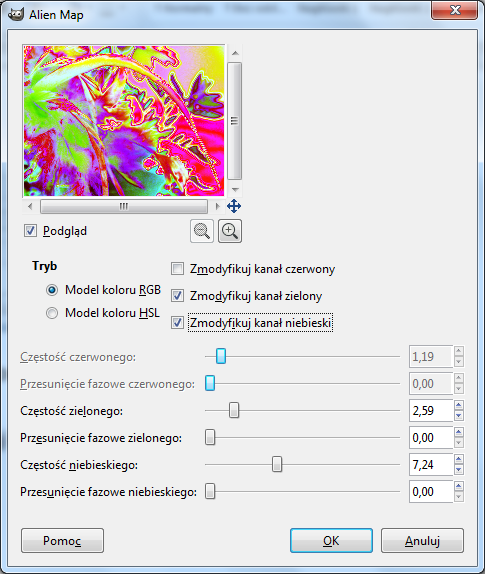Click preview scroll down arrow
Screen dimensions: 485x574
235,189
